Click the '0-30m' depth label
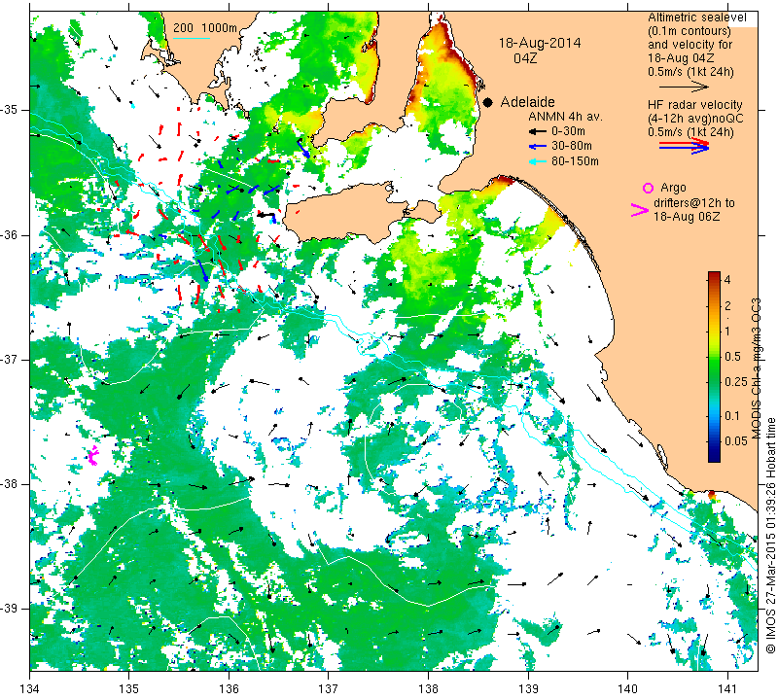The height and width of the screenshot is (700, 778). 568,131
